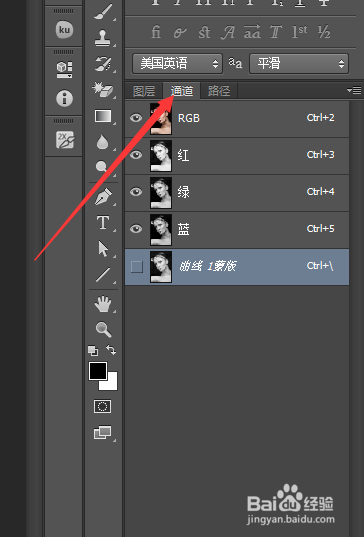The image size is (364, 537).
Task: Select the Gradient tool
Action: [103, 116]
